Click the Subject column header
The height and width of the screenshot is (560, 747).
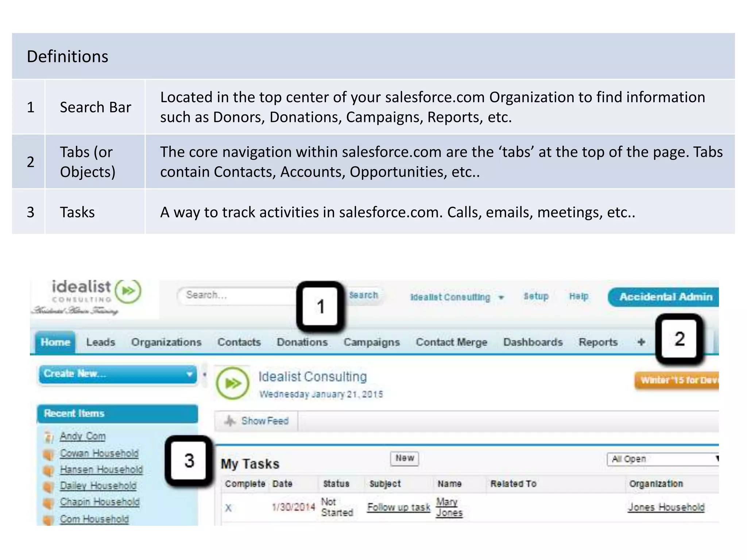(385, 484)
